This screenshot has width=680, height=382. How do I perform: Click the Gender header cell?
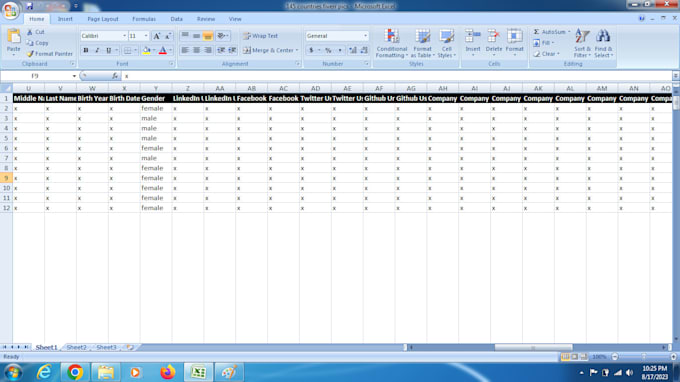(x=156, y=98)
